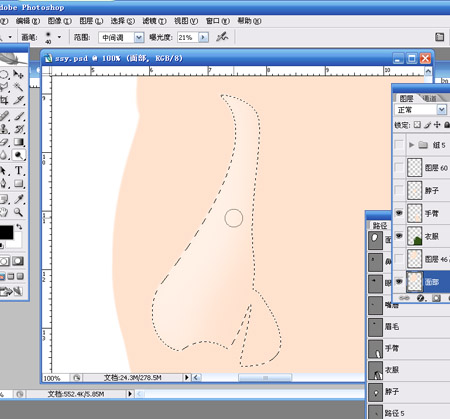The image size is (450, 419).
Task: Open the 滤镜 menu
Action: pos(154,21)
